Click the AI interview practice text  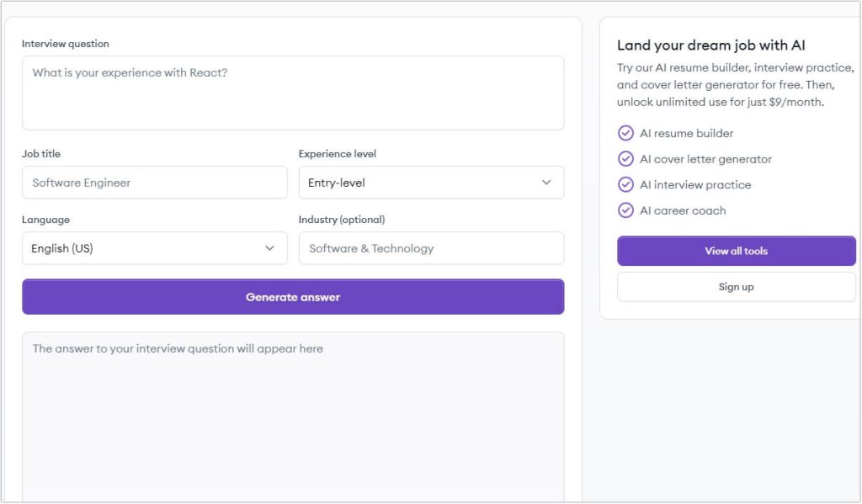point(695,184)
